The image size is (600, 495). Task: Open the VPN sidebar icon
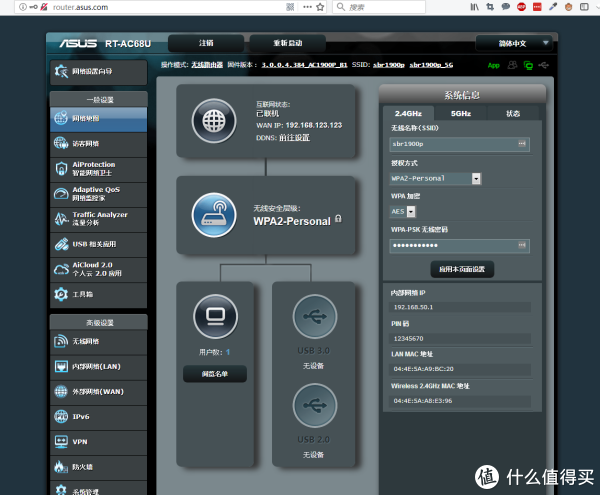pyautogui.click(x=61, y=441)
